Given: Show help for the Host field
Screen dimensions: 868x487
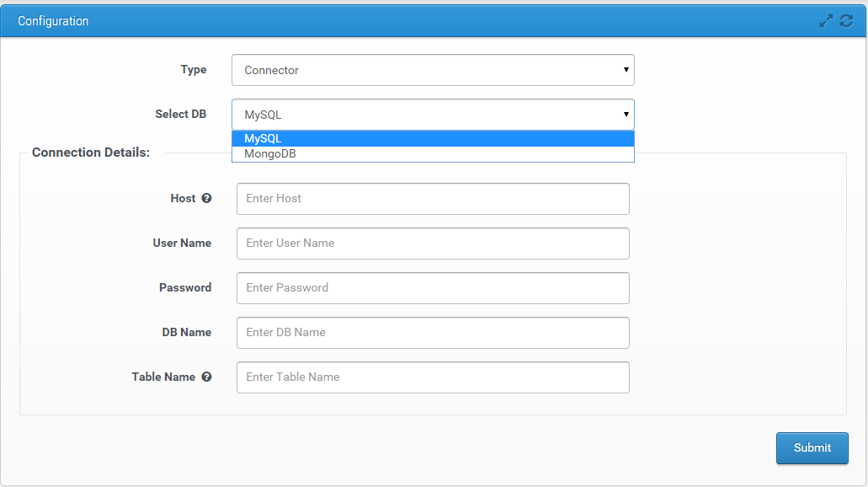Looking at the screenshot, I should [206, 199].
